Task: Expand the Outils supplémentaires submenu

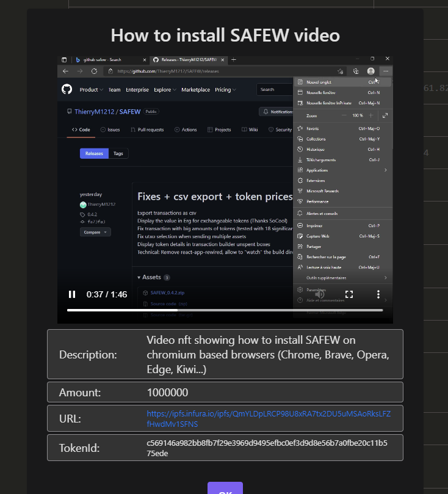Action: click(x=343, y=278)
